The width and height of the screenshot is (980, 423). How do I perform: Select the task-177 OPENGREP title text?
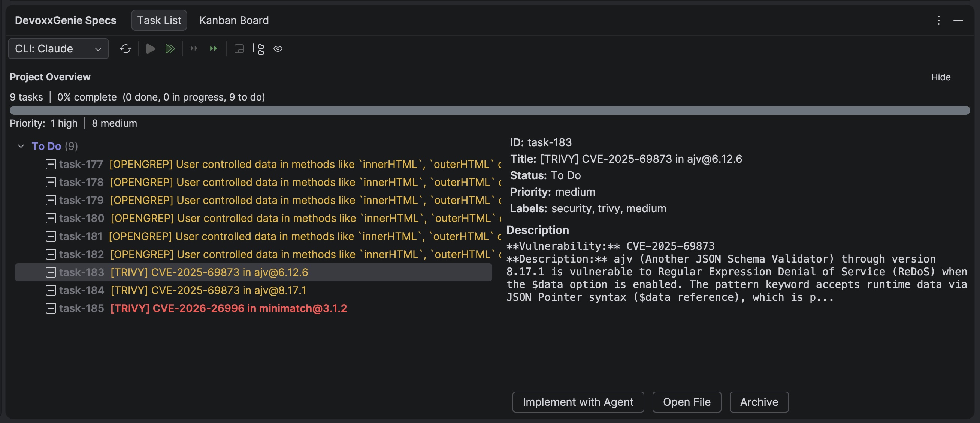[305, 165]
